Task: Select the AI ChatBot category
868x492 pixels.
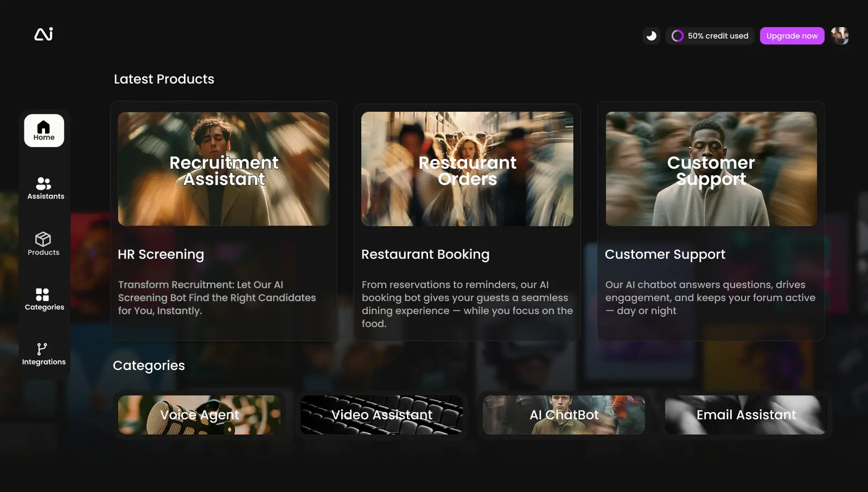Action: coord(564,415)
